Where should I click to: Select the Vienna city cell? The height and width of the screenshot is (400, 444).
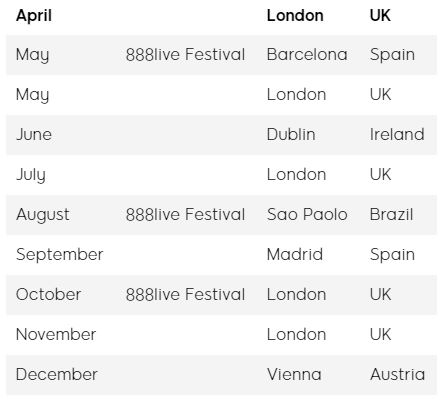click(x=294, y=375)
